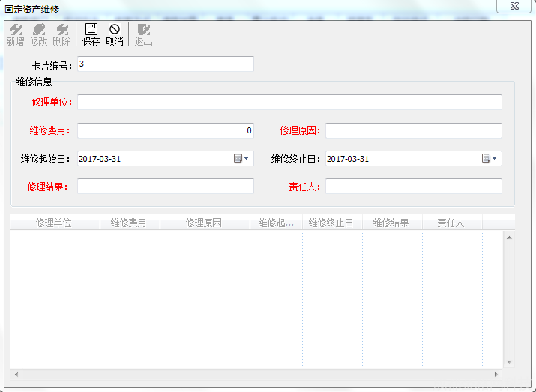Close the 固定资产维修 window
The height and width of the screenshot is (392, 536).
coord(514,6)
